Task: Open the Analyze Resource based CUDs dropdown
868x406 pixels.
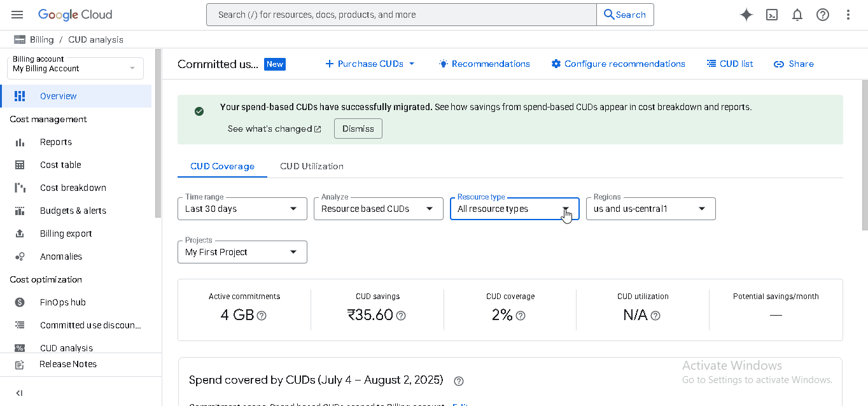Action: tap(378, 209)
